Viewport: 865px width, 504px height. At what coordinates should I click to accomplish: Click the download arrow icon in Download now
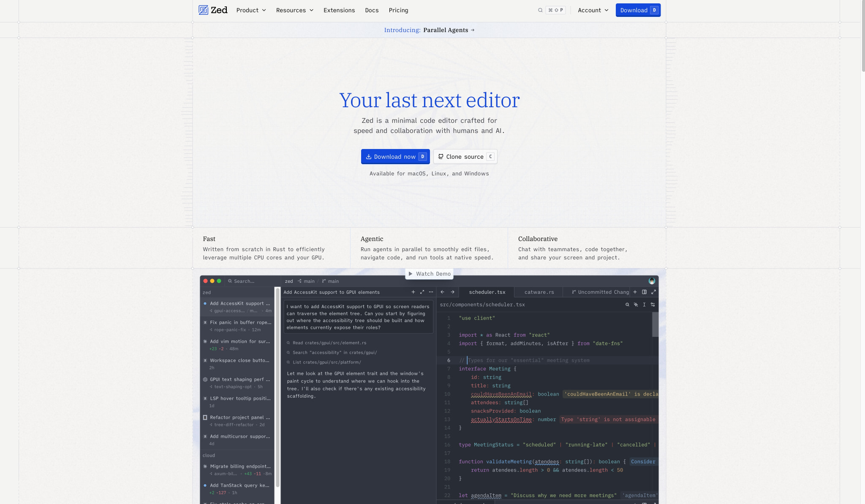[x=368, y=157]
